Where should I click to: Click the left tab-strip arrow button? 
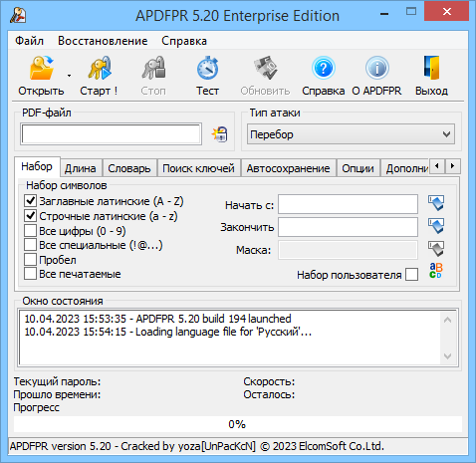(x=437, y=165)
